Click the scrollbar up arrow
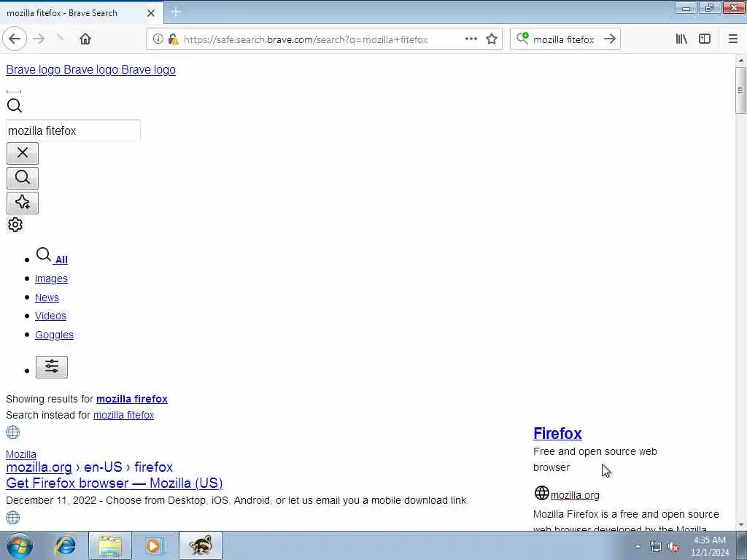The image size is (747, 560). pos(740,61)
